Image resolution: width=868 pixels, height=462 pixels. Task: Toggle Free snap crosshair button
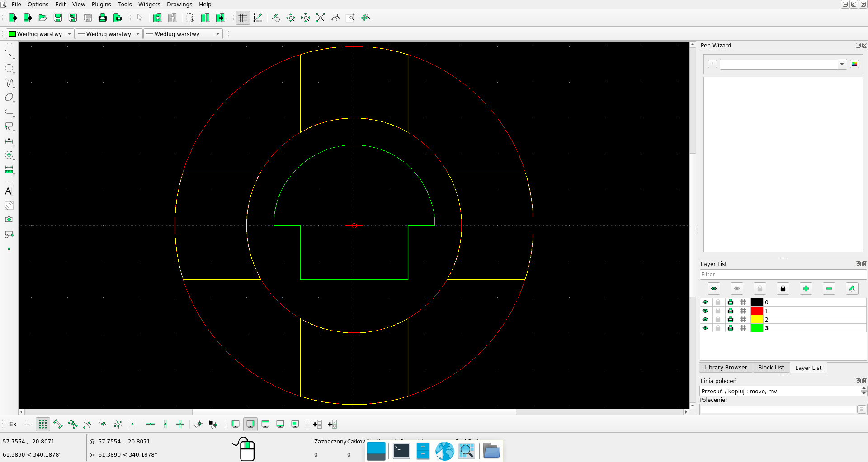[28, 424]
